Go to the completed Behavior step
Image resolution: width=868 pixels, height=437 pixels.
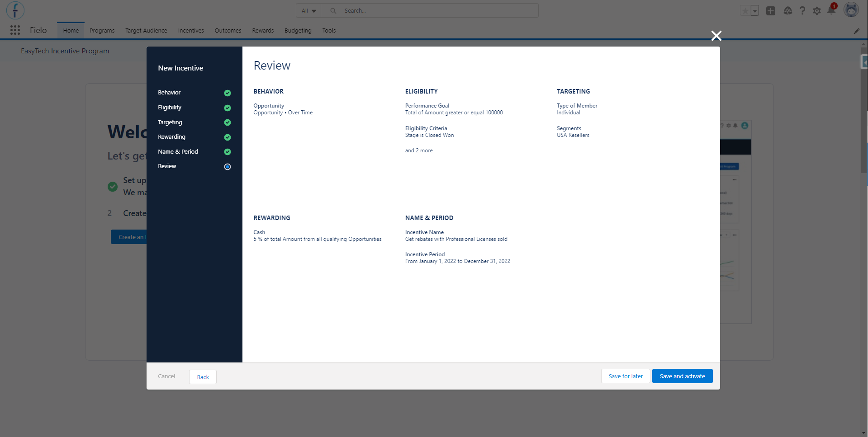tap(169, 93)
